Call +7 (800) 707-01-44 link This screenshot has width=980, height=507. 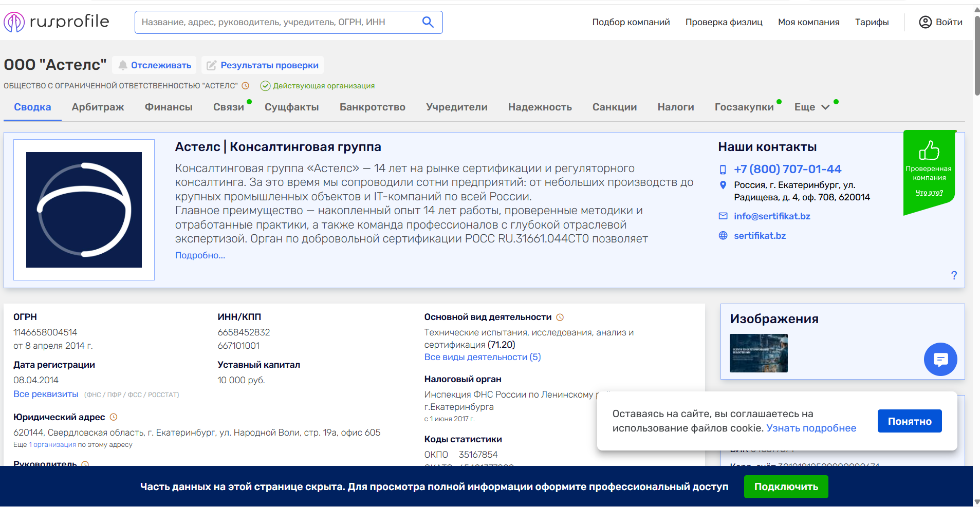[787, 169]
